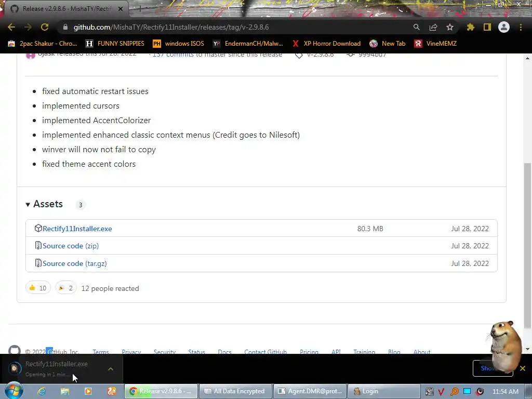Open the extensions puzzle icon
532x399 pixels.
pos(470,27)
